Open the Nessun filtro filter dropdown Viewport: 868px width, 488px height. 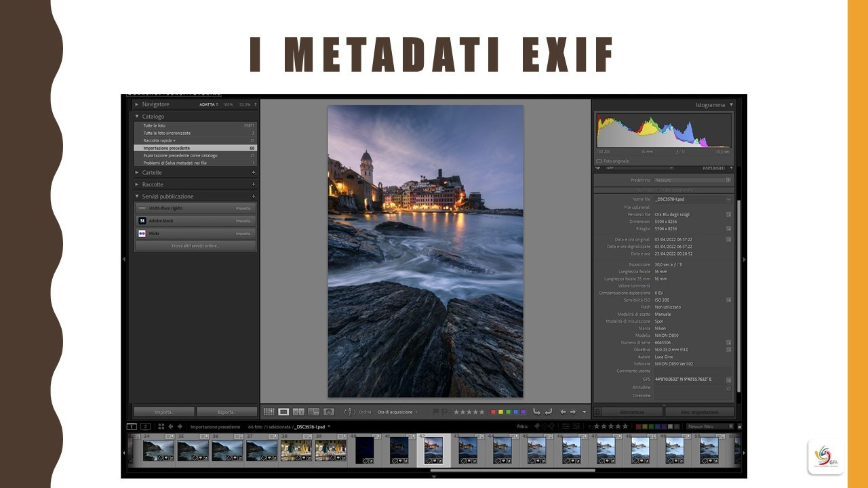coord(709,426)
